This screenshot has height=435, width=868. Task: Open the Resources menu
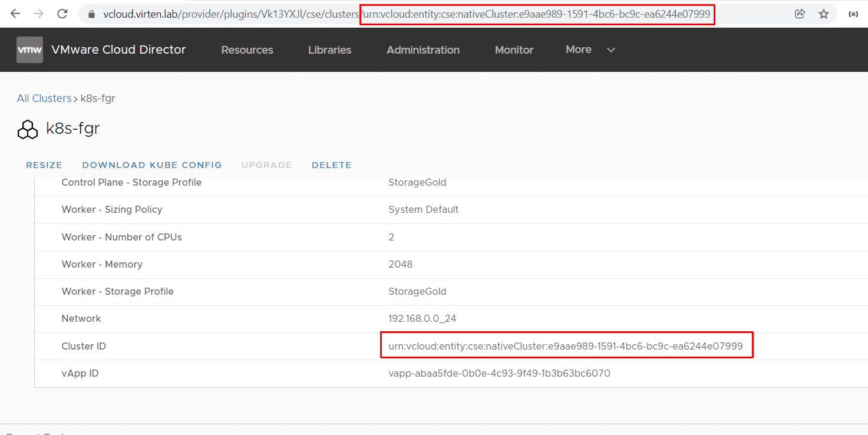[247, 50]
